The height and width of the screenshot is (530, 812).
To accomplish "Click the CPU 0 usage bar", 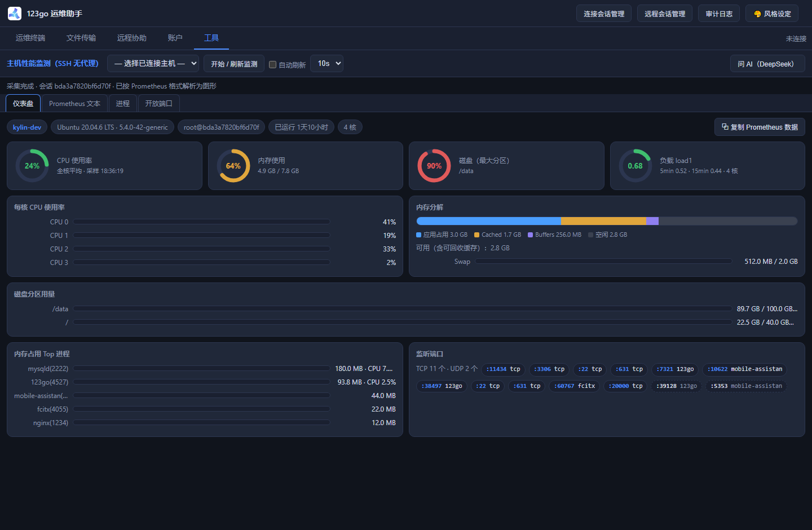I will (x=202, y=222).
